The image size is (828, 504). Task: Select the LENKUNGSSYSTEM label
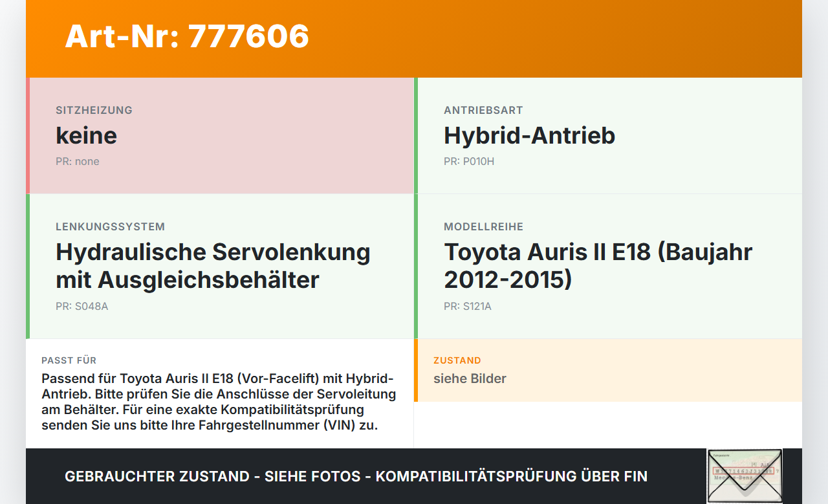pyautogui.click(x=110, y=226)
